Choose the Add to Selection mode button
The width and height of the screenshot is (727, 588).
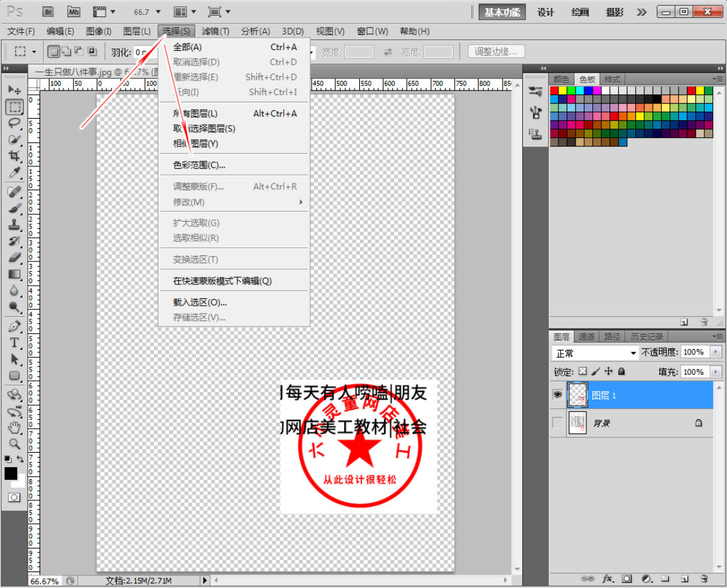[x=67, y=51]
